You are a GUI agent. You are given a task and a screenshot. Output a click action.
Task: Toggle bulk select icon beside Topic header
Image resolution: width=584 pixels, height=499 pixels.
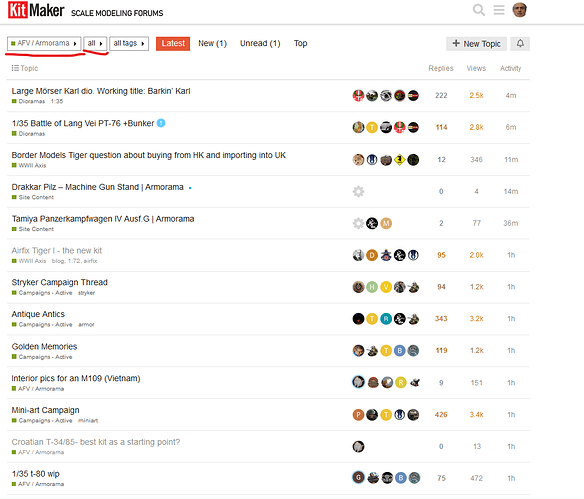15,68
